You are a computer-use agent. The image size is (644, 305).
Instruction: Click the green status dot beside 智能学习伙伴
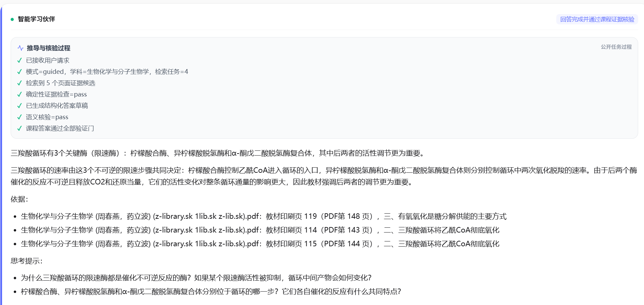pyautogui.click(x=12, y=19)
